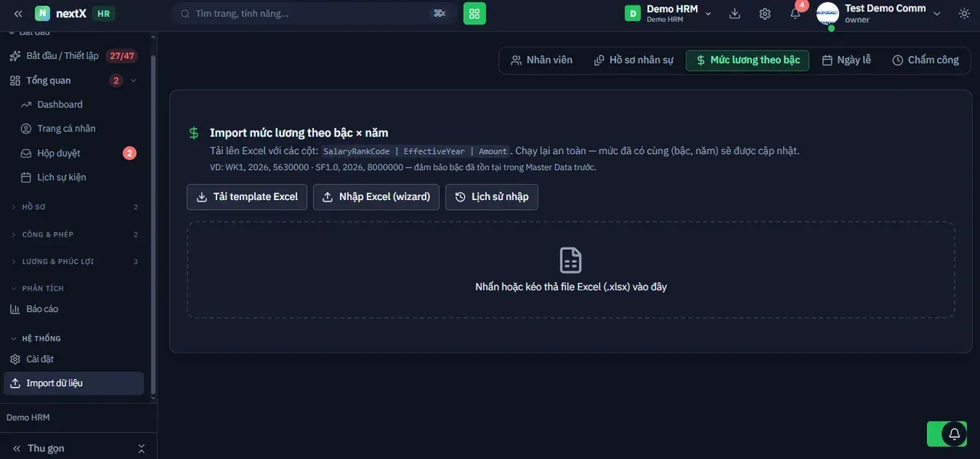Open settings gear icon in header
Image resolution: width=980 pixels, height=459 pixels.
[x=765, y=14]
